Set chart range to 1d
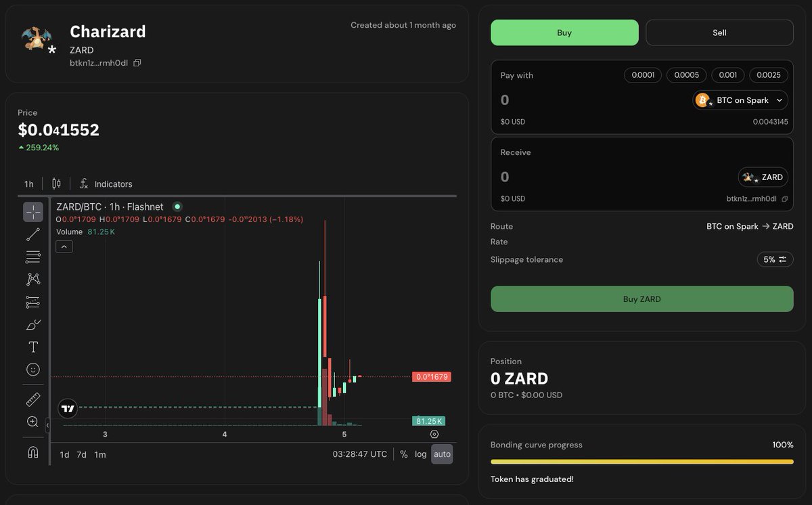The image size is (812, 505). point(64,454)
